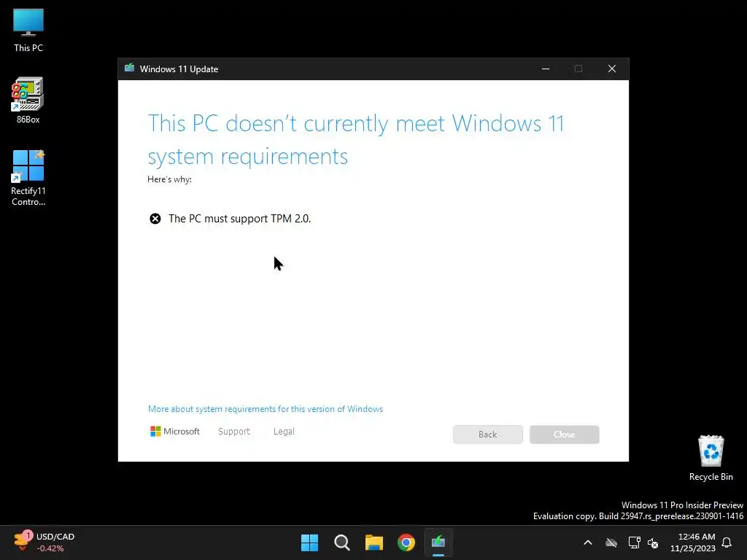Click the Close button in dialog
Image resolution: width=747 pixels, height=560 pixels.
(565, 435)
